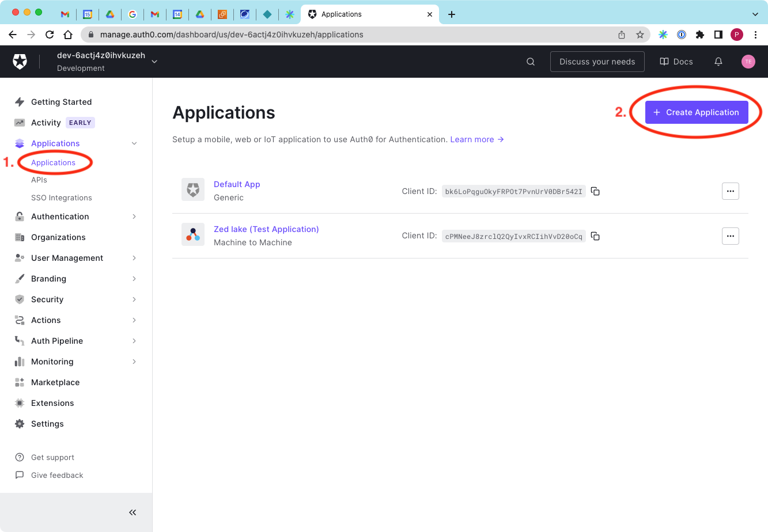Expand the Security section
768x532 pixels.
click(134, 299)
